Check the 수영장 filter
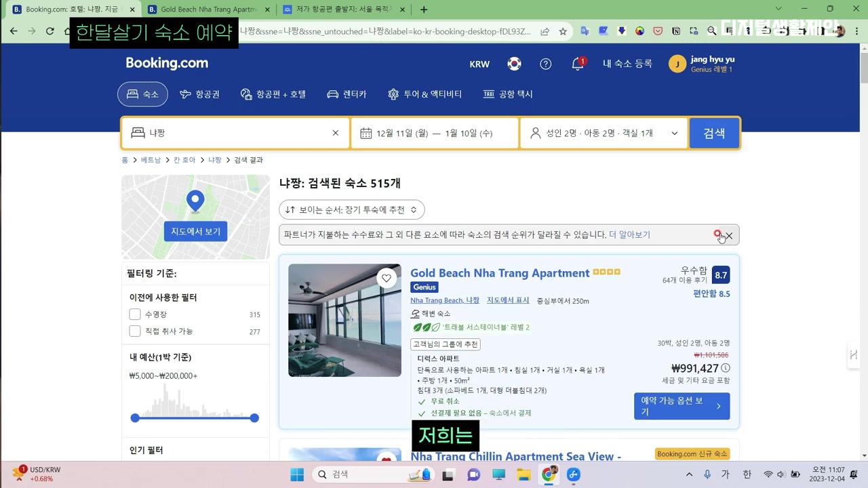The height and width of the screenshot is (488, 868). tap(135, 314)
